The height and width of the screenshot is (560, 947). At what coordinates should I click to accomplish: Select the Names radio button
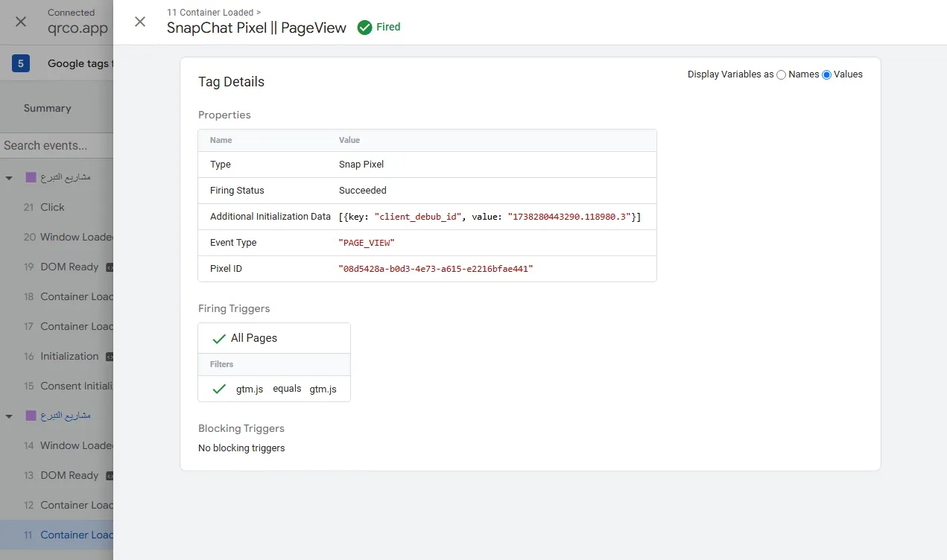[x=781, y=74]
